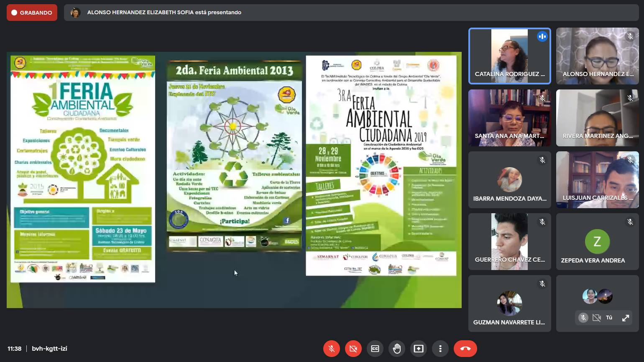The image size is (644, 362).
Task: Click the meeting code bvh-kgtt-izi
Action: coord(49,349)
